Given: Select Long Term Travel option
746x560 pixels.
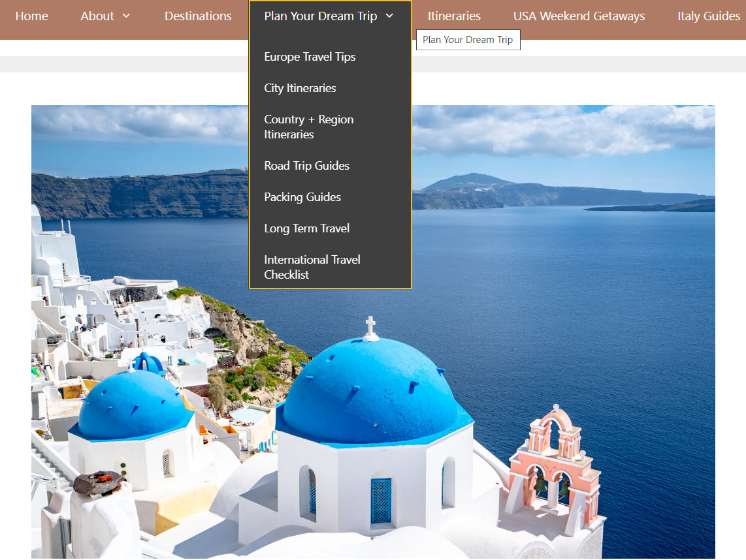Looking at the screenshot, I should click(307, 228).
